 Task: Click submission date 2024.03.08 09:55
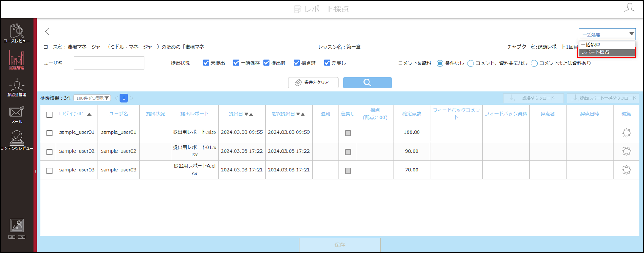pyautogui.click(x=242, y=132)
